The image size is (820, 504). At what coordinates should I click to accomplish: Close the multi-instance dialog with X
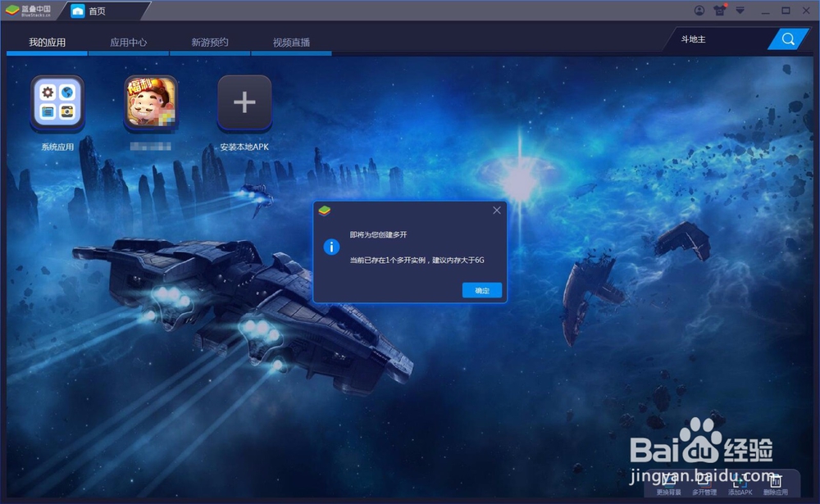497,210
